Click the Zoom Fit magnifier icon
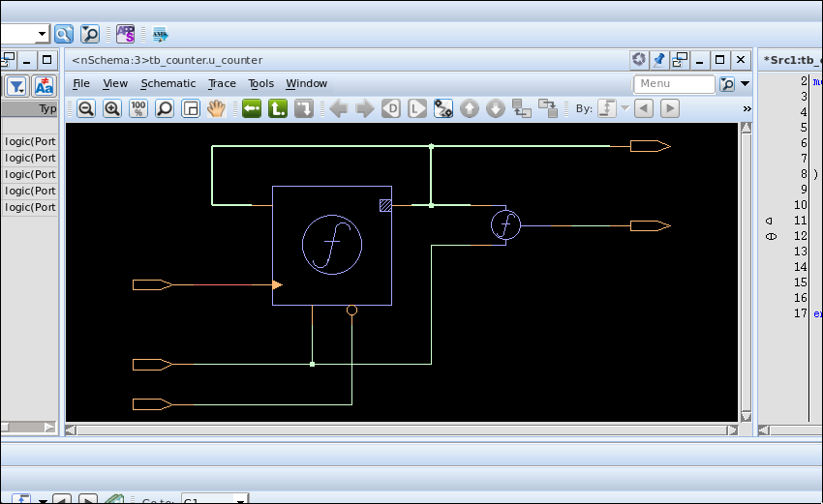Image resolution: width=823 pixels, height=504 pixels. (165, 109)
